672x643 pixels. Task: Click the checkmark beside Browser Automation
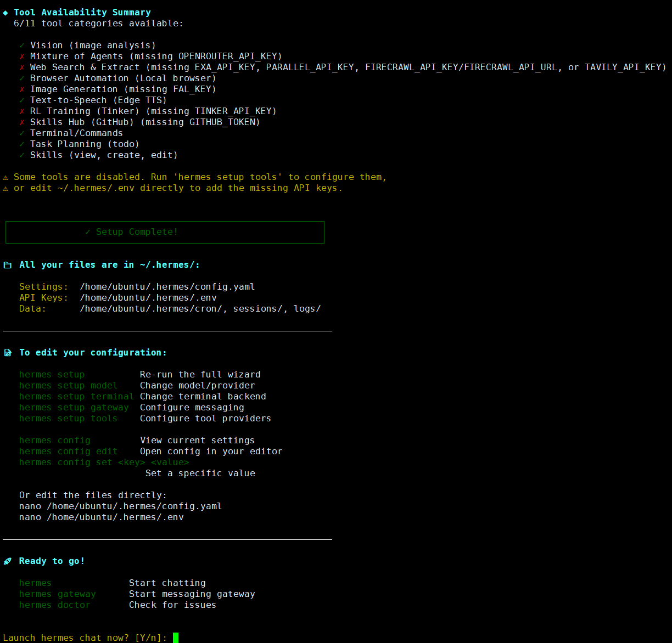tap(22, 78)
